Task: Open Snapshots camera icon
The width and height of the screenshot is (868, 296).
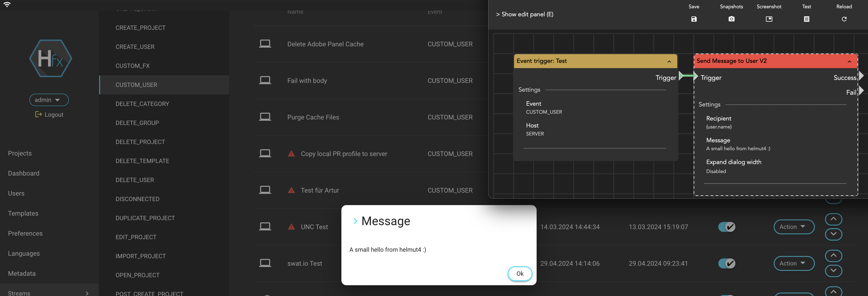Action: (731, 19)
